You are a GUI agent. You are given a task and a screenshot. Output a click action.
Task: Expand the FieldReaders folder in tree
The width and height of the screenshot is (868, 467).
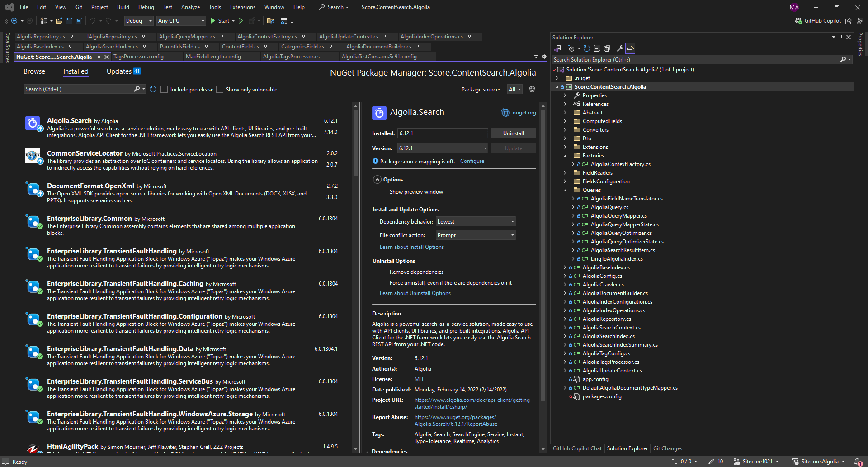point(565,173)
